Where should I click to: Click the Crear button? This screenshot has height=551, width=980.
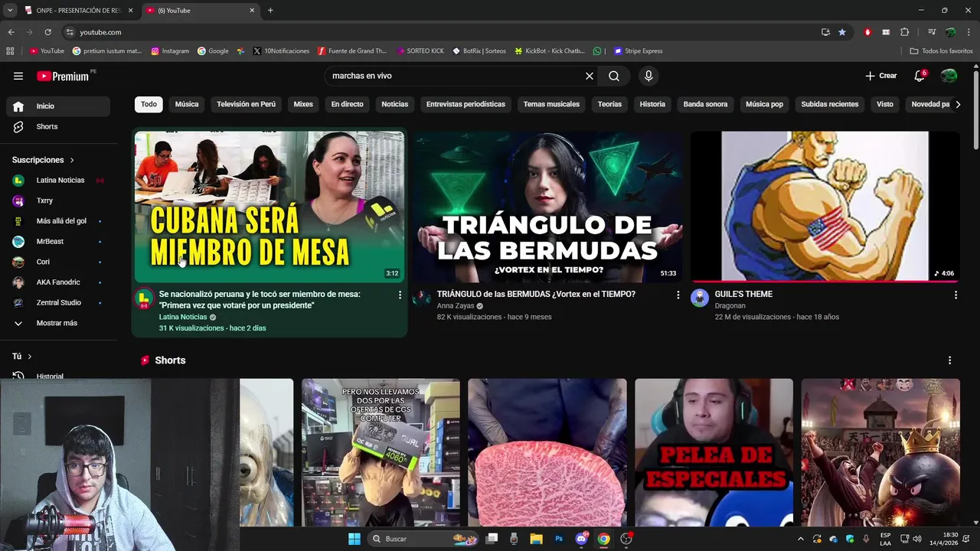click(x=881, y=76)
